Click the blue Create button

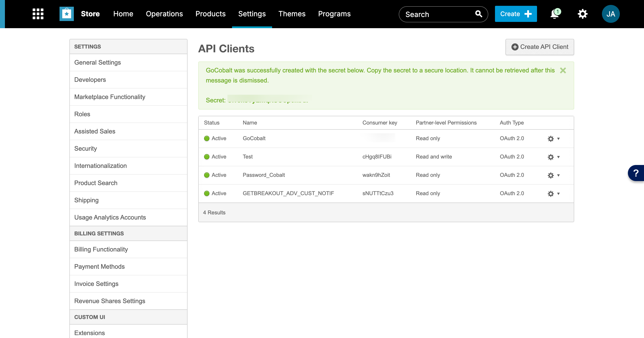[x=516, y=14]
